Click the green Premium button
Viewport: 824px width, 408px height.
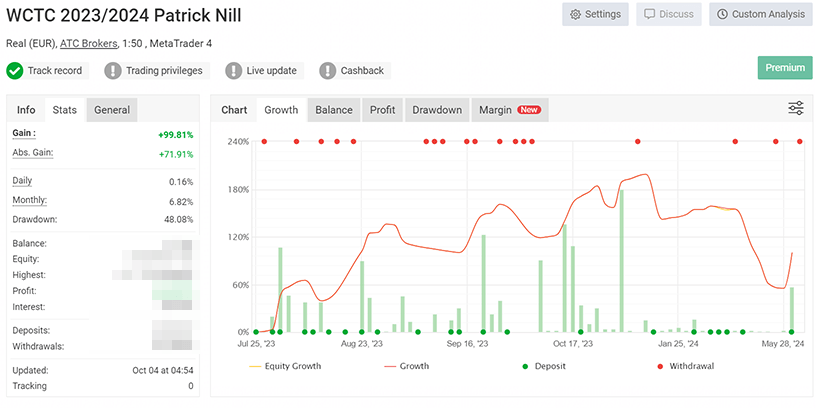point(785,68)
